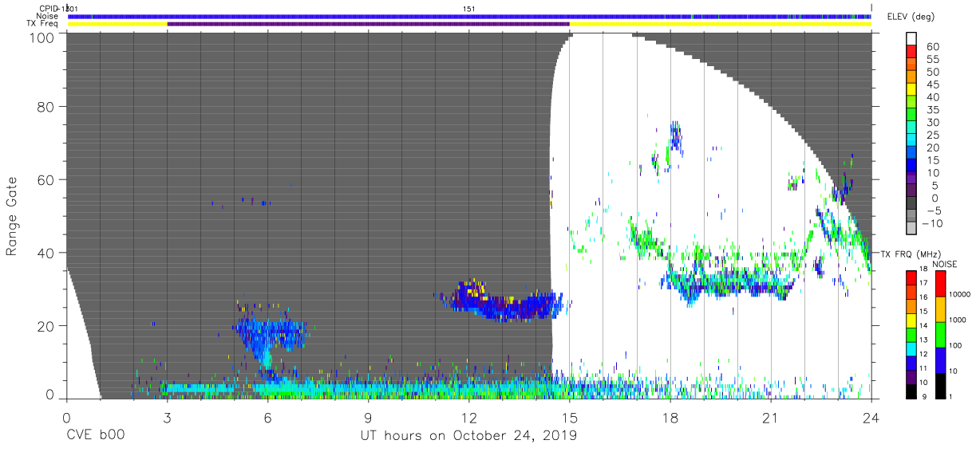The width and height of the screenshot is (980, 452).
Task: Pick the blue 10–100 NOISE band
Action: pos(939,360)
